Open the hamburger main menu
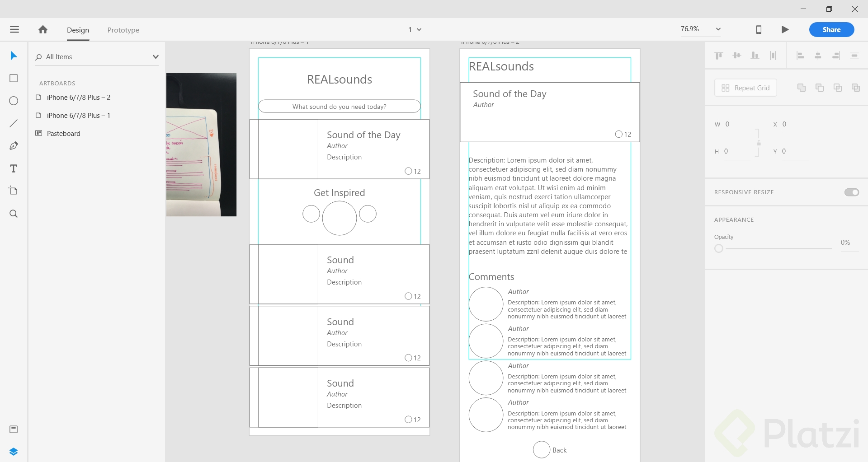Image resolution: width=868 pixels, height=462 pixels. pyautogui.click(x=14, y=29)
